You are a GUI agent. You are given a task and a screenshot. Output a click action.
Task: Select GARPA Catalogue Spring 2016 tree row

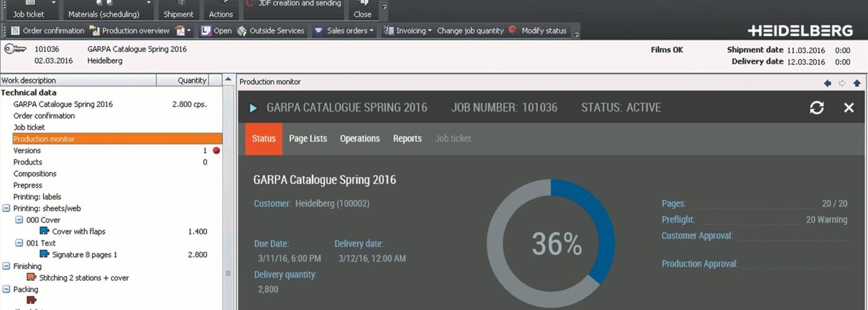(63, 104)
